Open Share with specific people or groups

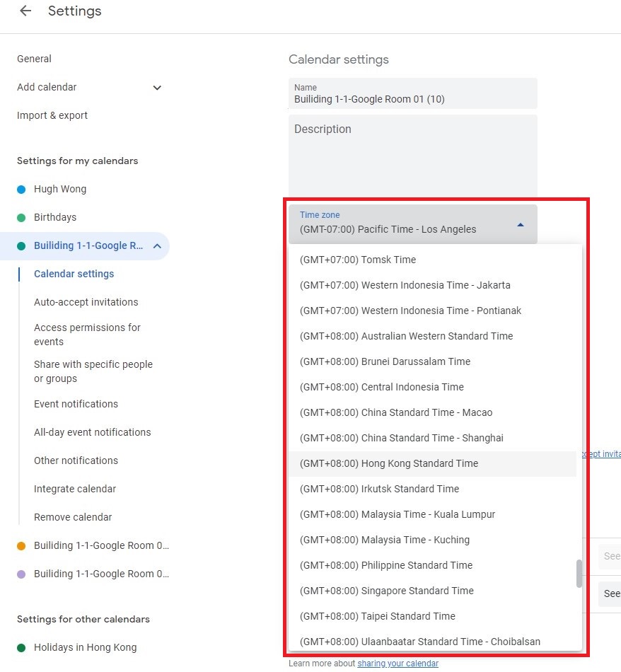point(93,371)
